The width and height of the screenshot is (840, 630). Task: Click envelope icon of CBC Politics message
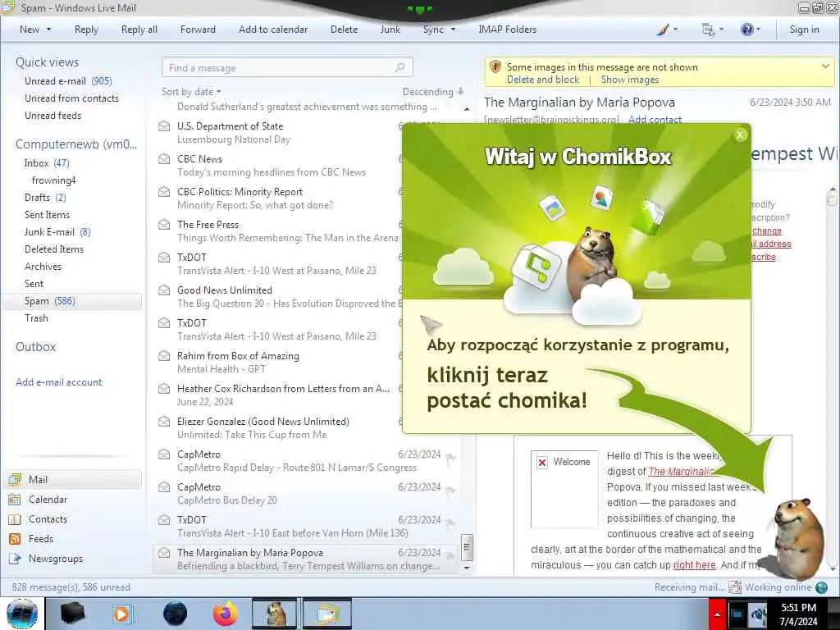164,192
